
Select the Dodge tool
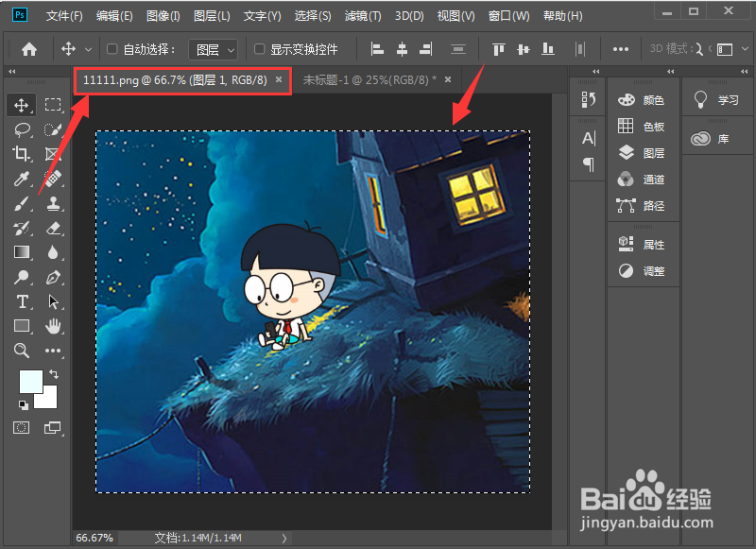point(22,277)
